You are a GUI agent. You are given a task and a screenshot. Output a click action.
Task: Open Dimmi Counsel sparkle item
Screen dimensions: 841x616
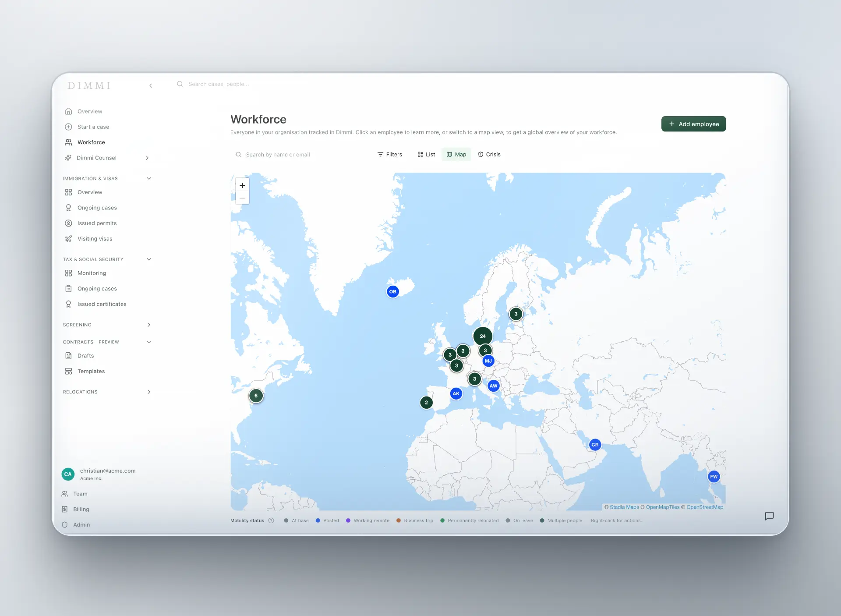point(96,158)
